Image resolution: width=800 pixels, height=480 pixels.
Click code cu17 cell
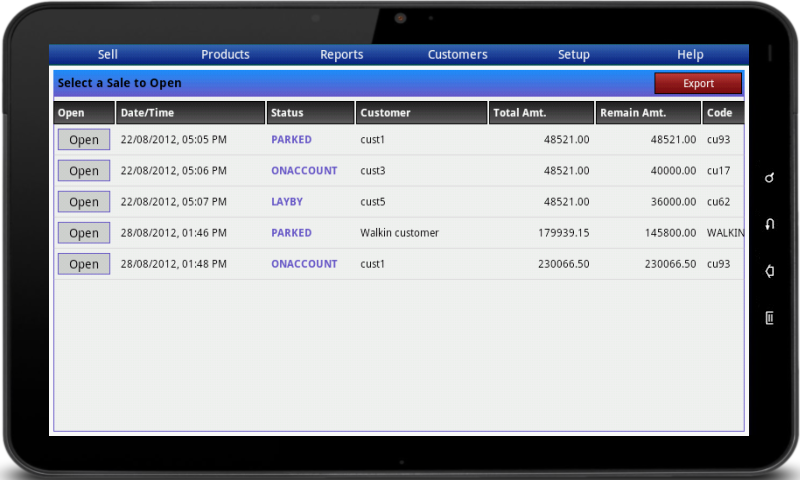click(718, 170)
